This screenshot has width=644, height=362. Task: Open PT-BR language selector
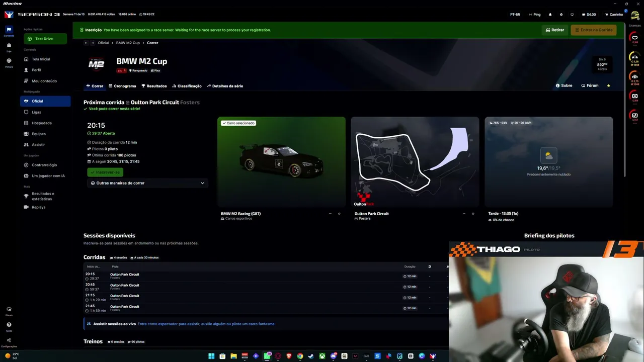[x=515, y=15]
